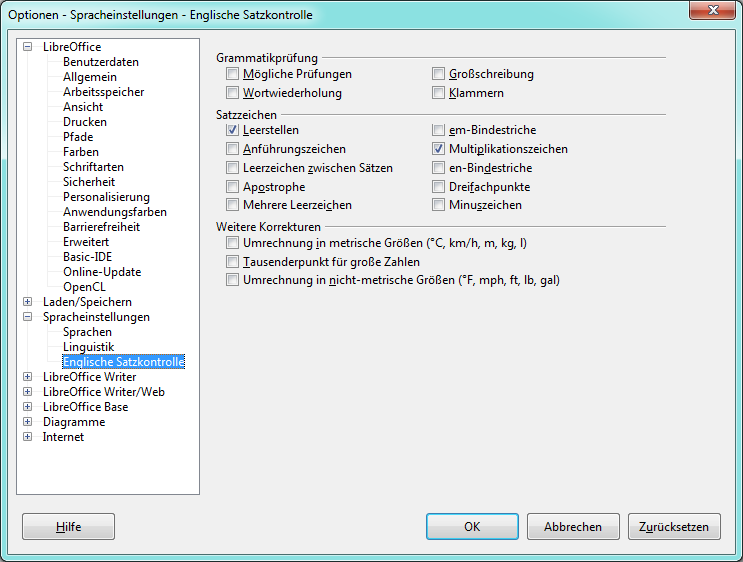Enable the Apostrophe checkbox
743x562 pixels.
click(232, 187)
